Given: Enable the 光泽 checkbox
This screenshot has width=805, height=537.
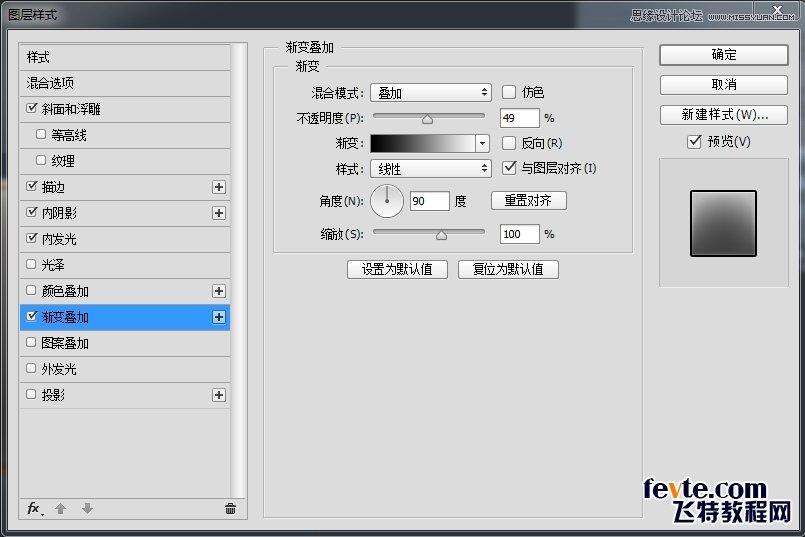Looking at the screenshot, I should tap(31, 264).
